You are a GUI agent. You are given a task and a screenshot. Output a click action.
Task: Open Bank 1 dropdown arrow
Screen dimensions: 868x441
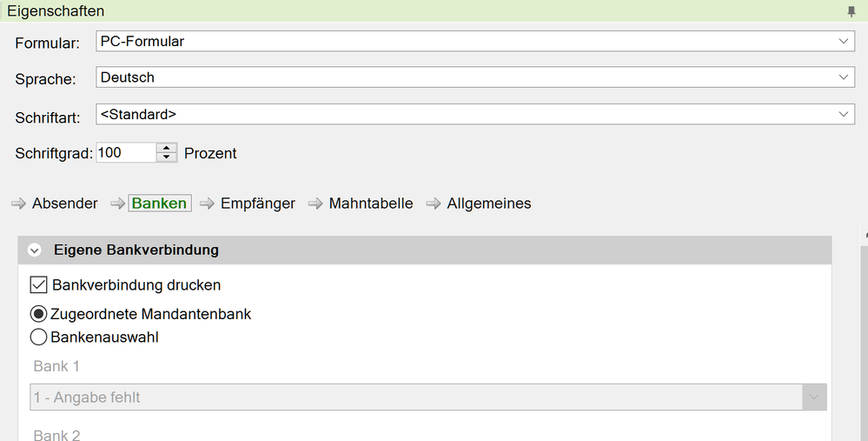pos(814,398)
